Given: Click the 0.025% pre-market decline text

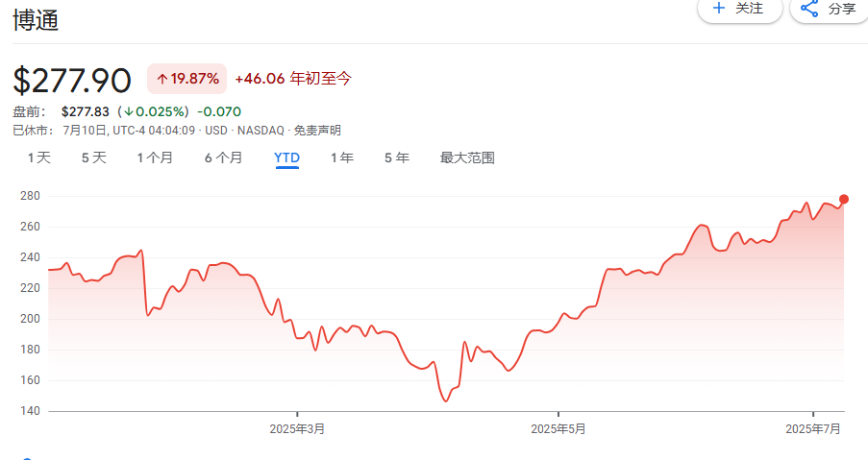Looking at the screenshot, I should tap(154, 111).
